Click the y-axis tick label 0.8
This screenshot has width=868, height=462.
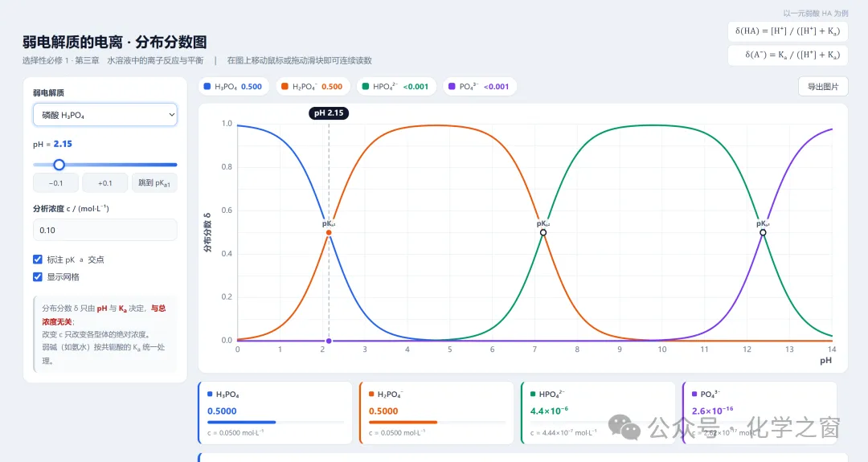tap(227, 166)
